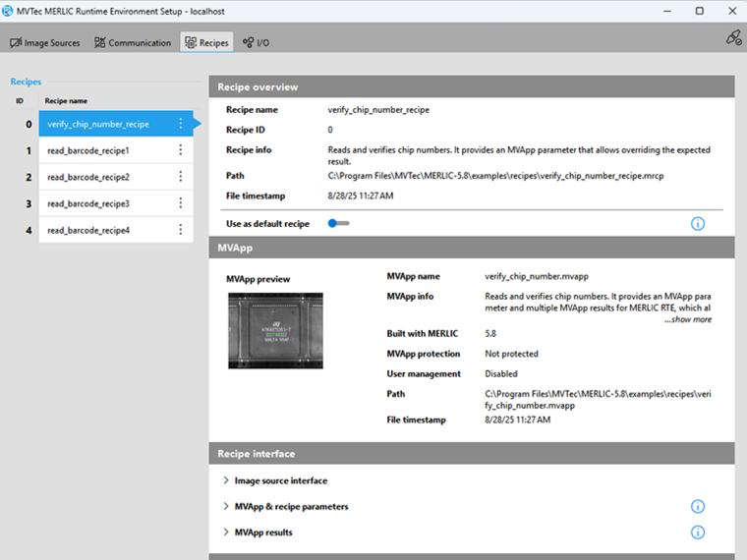Select read_barcode_recipe2 in the list
Viewport: 747px width, 560px height.
[x=116, y=177]
